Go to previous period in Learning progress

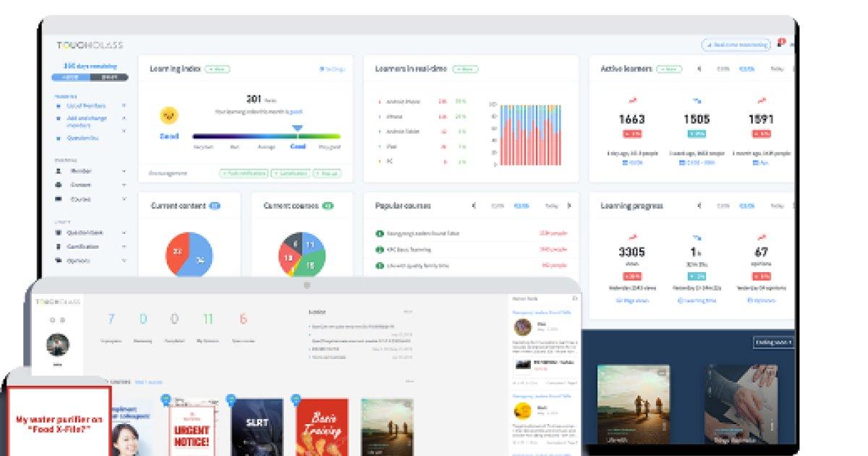(x=699, y=206)
